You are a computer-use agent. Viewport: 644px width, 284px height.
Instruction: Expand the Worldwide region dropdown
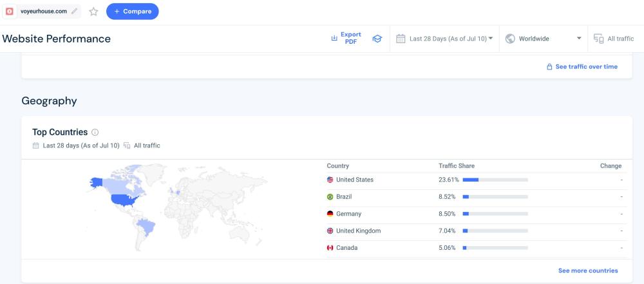pos(544,39)
